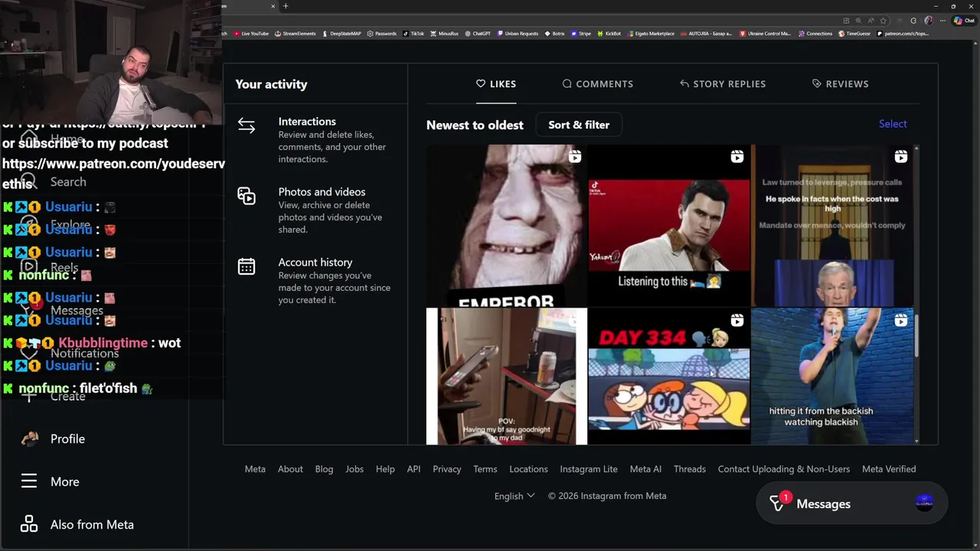Open Also from Meta apps icon
Screen dimensions: 980x551
pos(29,524)
